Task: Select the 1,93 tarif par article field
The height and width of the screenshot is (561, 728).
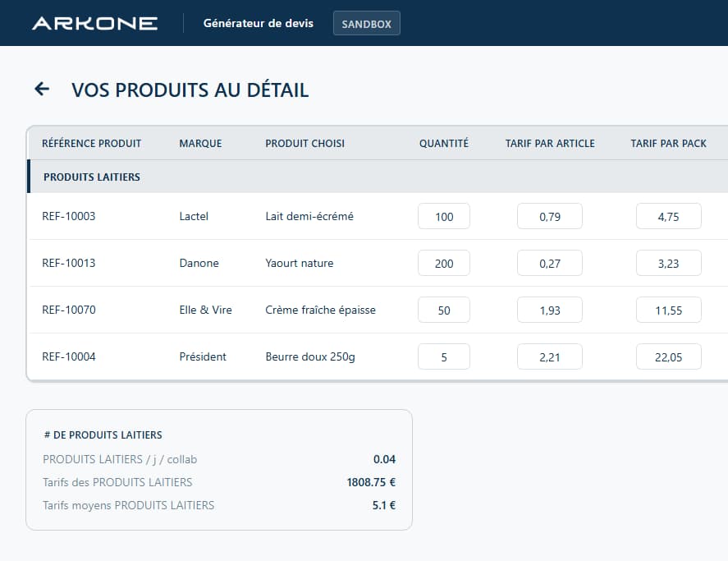Action: 550,310
